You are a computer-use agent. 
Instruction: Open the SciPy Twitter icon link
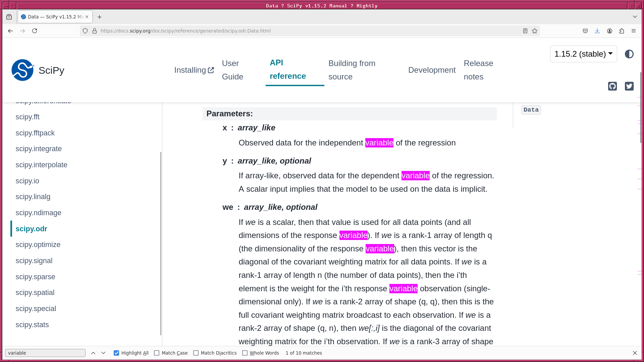[629, 86]
